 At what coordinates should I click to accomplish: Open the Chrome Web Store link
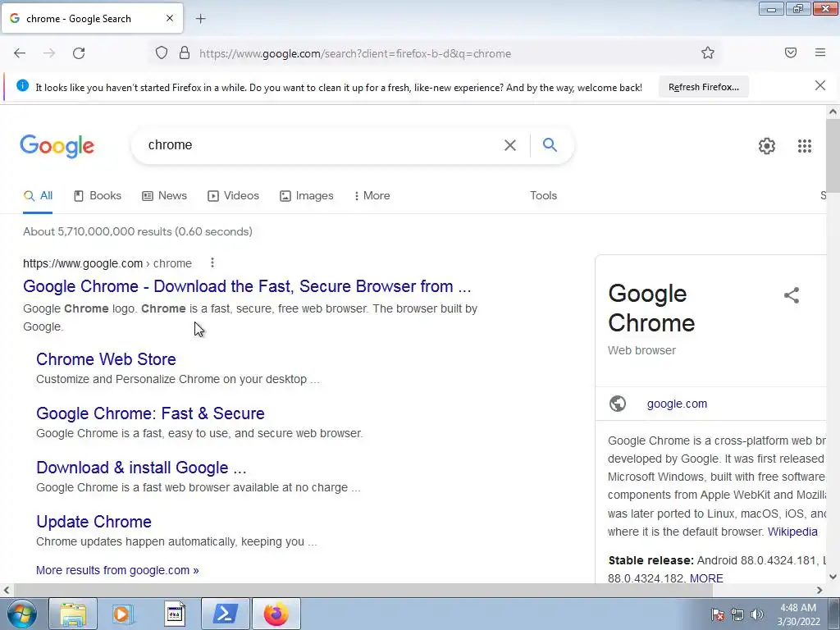point(106,359)
